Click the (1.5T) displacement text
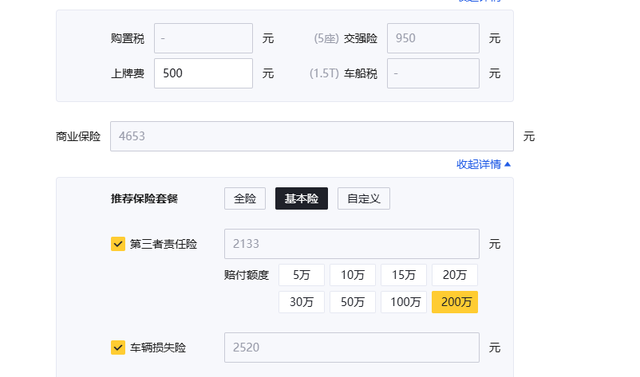The image size is (640, 377). tap(324, 73)
